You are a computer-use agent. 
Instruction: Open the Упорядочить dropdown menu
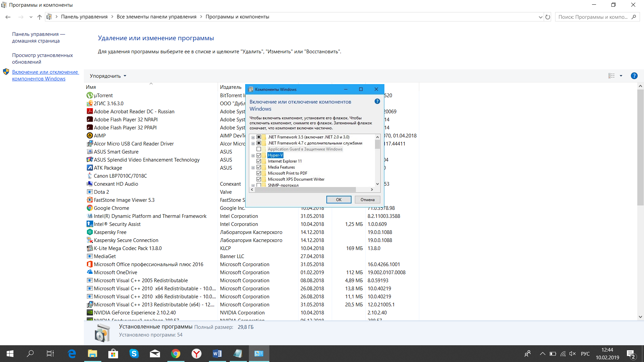tap(108, 76)
